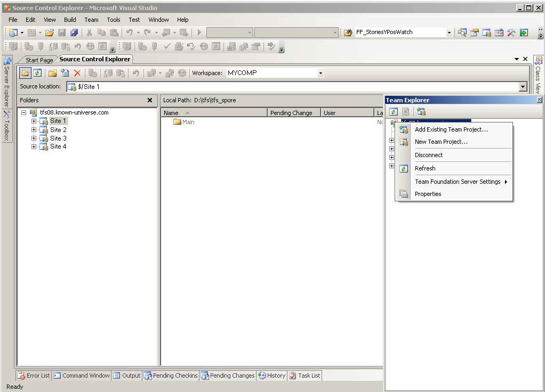The image size is (545, 392).
Task: Click the Find in Files icon beside FF_StoriesYPosWatch
Action: pyautogui.click(x=348, y=32)
